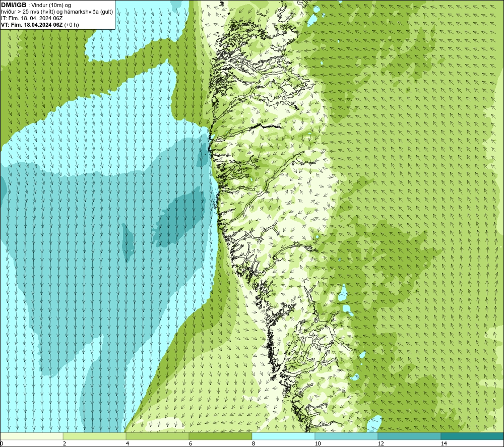Click the legend tick label '14'

[444, 443]
